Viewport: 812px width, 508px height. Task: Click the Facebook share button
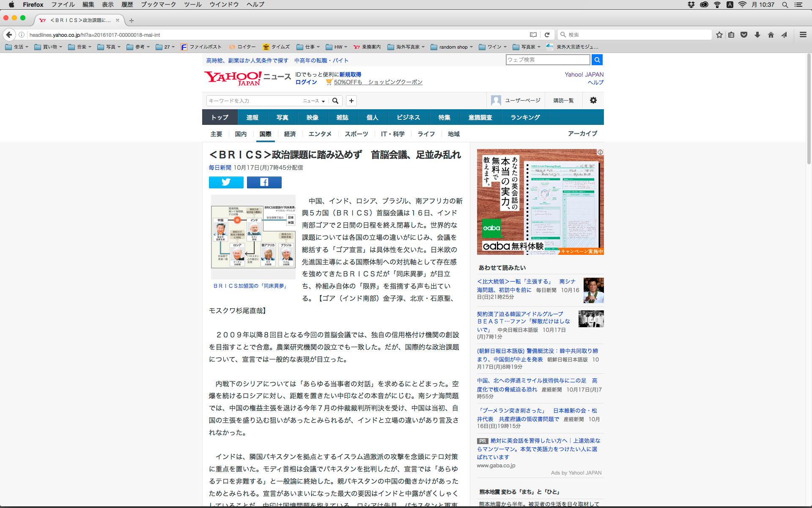(264, 182)
